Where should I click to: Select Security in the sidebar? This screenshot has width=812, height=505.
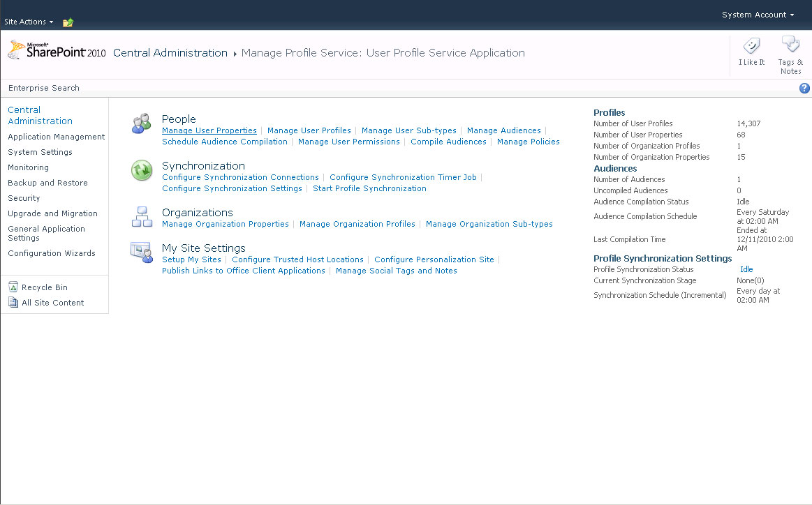(24, 198)
